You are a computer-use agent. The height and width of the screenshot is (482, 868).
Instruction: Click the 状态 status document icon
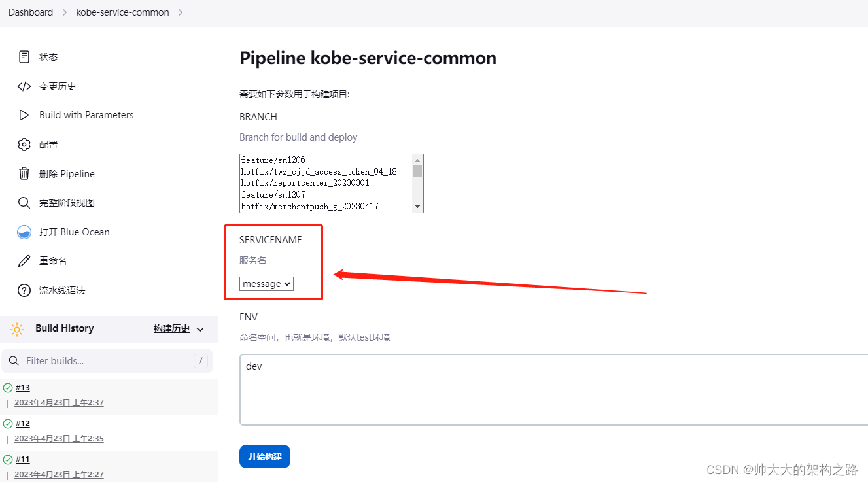pyautogui.click(x=24, y=57)
